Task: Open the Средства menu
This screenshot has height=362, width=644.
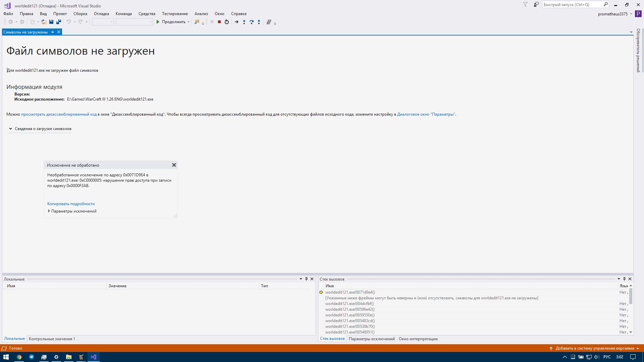Action: tap(147, 14)
